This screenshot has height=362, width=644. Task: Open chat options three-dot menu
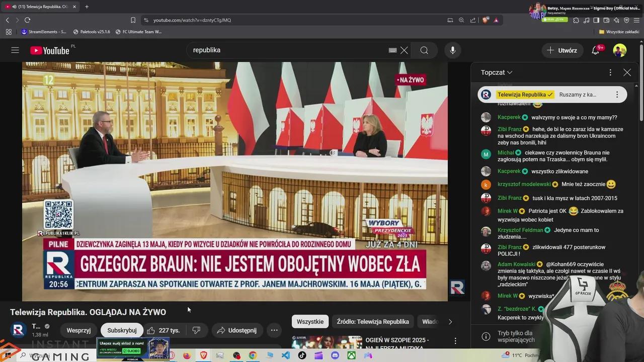pyautogui.click(x=610, y=72)
